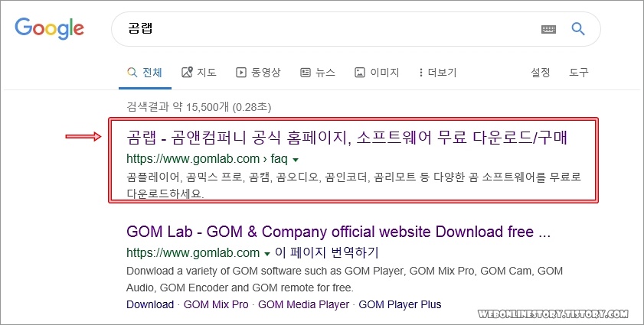This screenshot has width=644, height=325.
Task: Open the 곰랩 - 곰앤컴퍼니 공식 홈페이지 result
Action: 347,138
